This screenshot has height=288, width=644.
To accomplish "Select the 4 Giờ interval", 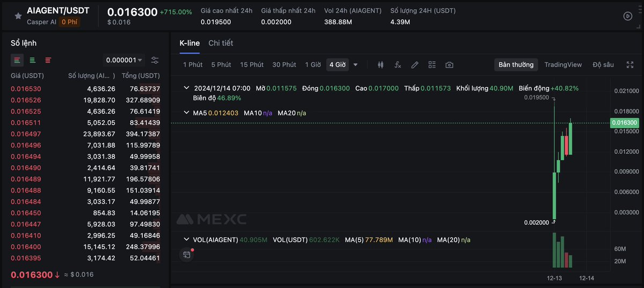I will pyautogui.click(x=338, y=65).
